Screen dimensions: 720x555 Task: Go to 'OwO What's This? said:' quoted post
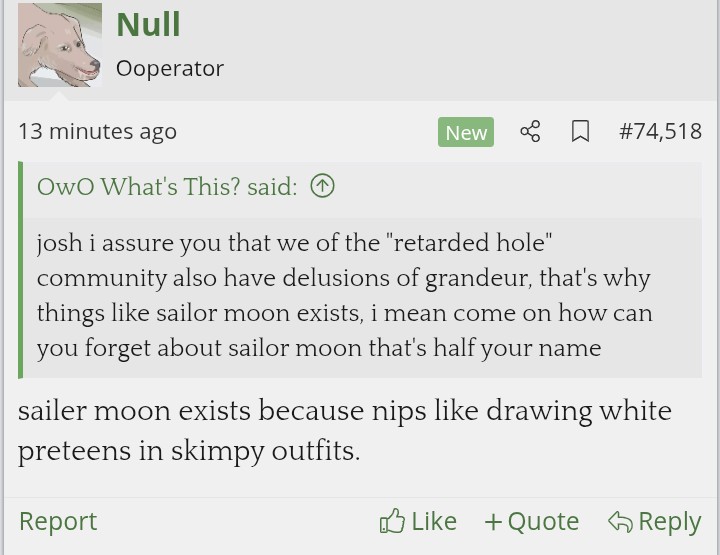[167, 186]
